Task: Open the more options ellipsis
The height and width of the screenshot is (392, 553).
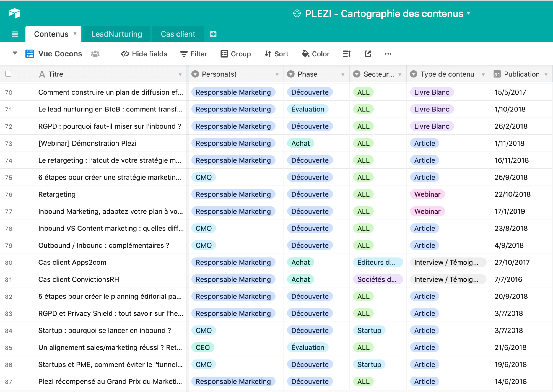Action: click(x=388, y=54)
